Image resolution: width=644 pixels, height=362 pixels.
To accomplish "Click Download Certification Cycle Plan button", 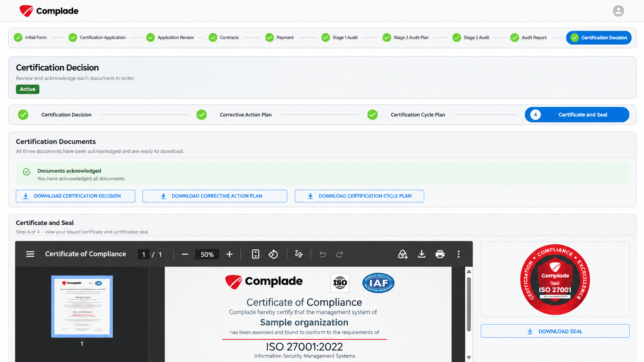I will pos(359,196).
